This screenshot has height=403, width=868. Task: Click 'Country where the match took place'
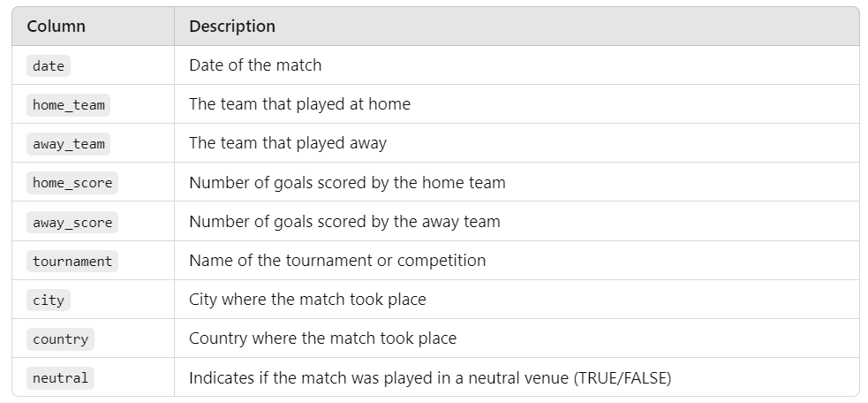coord(322,338)
